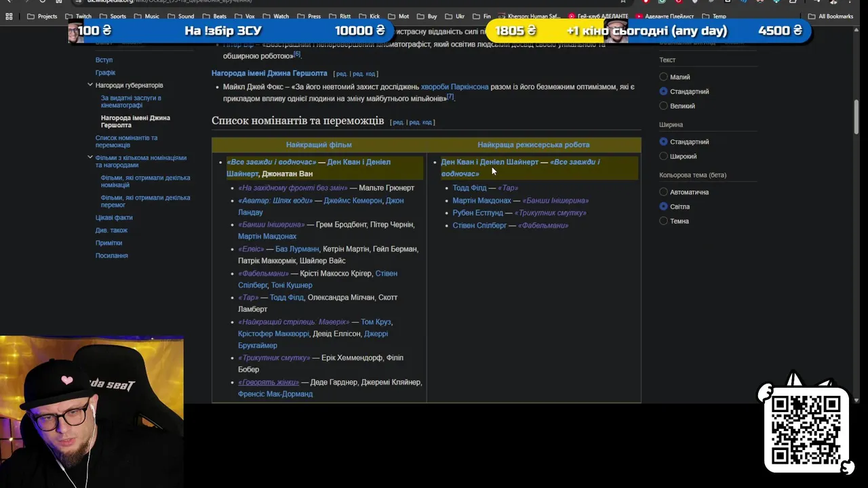Click Найкращий фільм table header

tap(319, 145)
